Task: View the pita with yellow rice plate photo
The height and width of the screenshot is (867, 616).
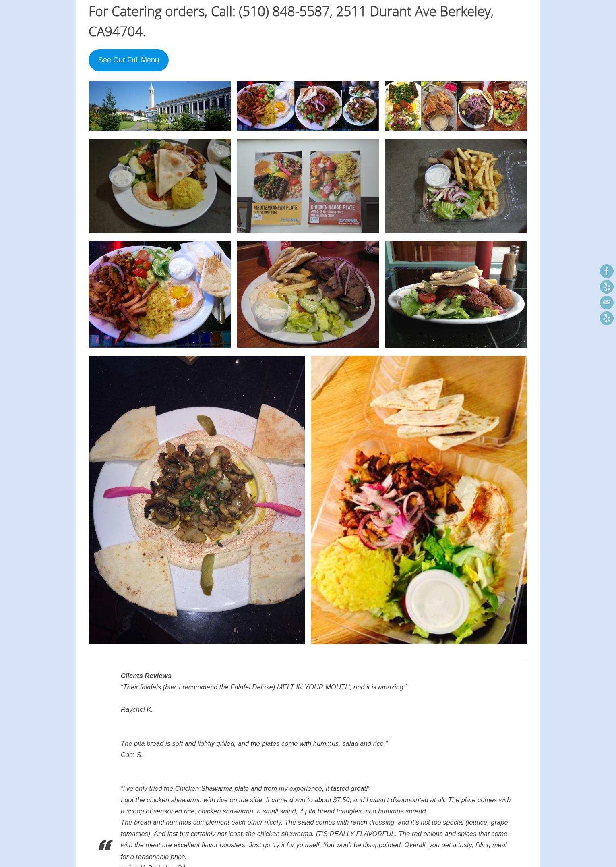Action: [159, 186]
